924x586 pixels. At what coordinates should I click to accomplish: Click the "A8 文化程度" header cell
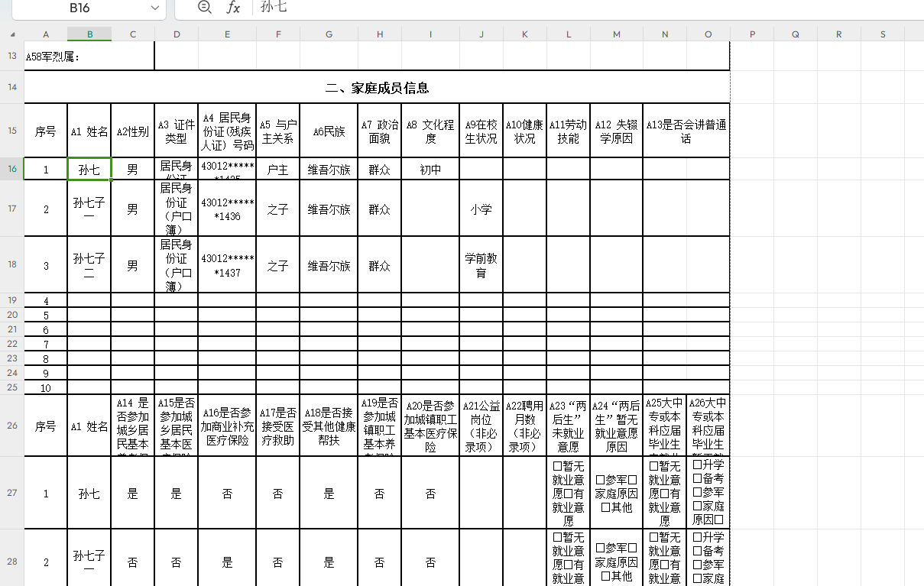(x=430, y=131)
